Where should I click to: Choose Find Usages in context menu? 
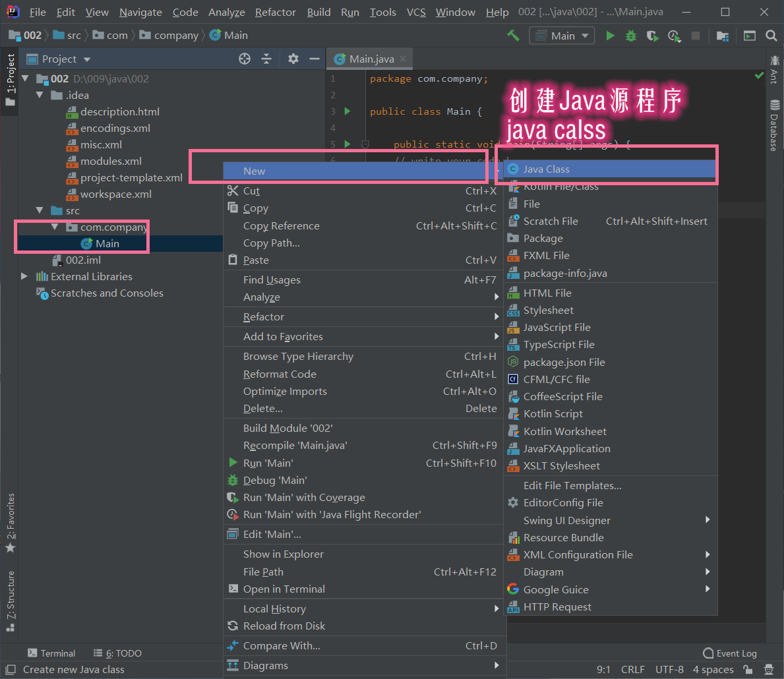363,280
